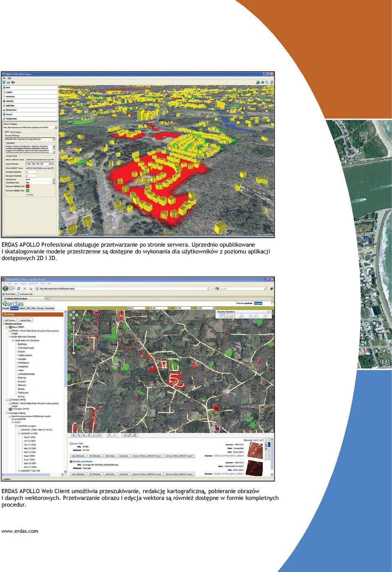Screen dimensions: 392x572
Task: Click Add to Map for the Sept 2 2005 record
Action: click(110, 456)
